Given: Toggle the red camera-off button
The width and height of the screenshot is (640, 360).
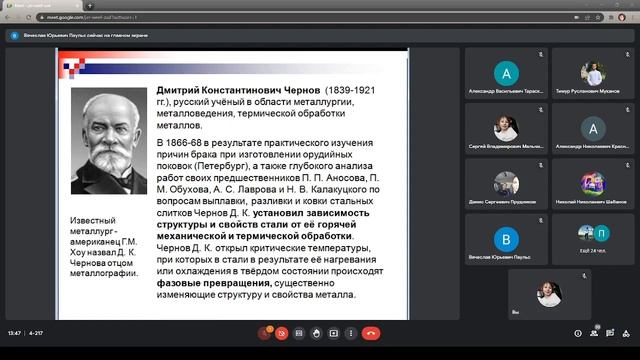Looking at the screenshot, I should pyautogui.click(x=282, y=333).
